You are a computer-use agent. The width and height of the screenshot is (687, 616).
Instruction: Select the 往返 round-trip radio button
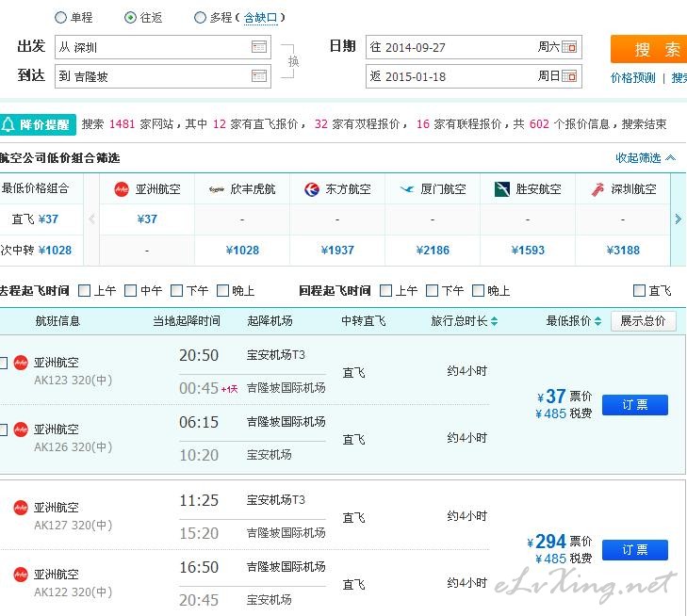(x=130, y=18)
